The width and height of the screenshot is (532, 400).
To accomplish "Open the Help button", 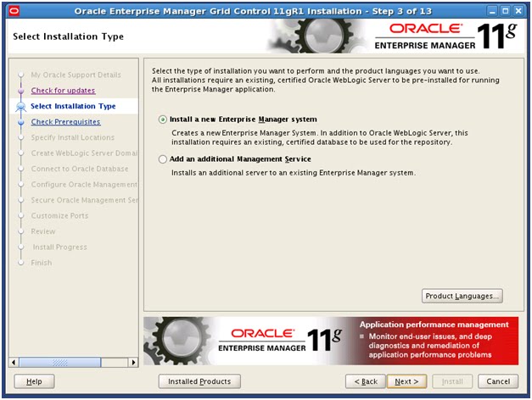I will pos(34,381).
